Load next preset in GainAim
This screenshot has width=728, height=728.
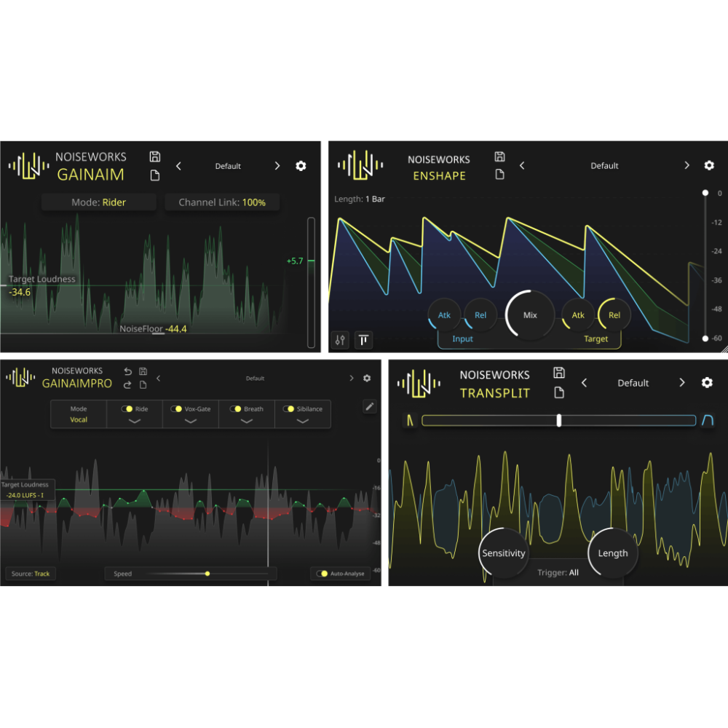tap(277, 166)
